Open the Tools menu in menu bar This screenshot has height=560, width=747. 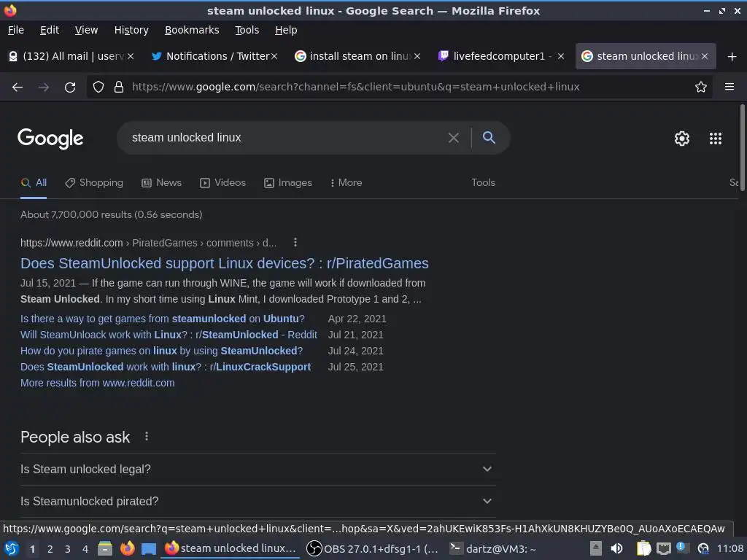tap(247, 30)
